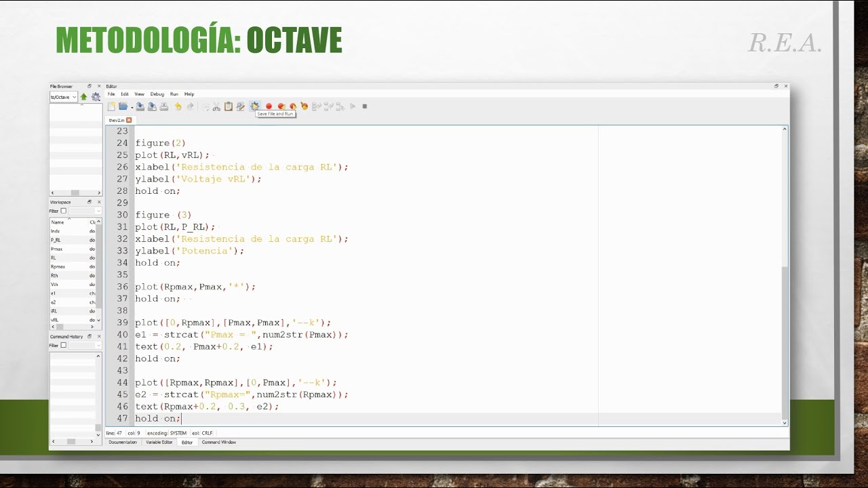Save file as with second disk icon
This screenshot has width=868, height=488.
(152, 106)
